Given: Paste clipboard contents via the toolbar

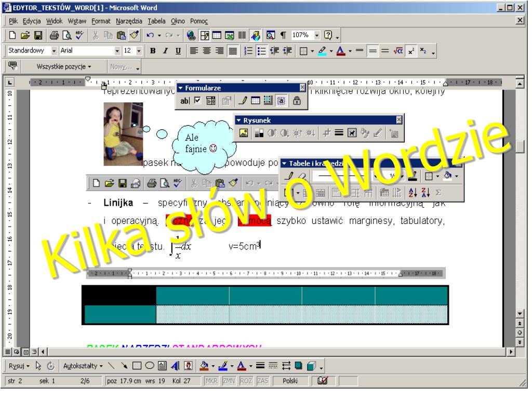Looking at the screenshot, I should (121, 35).
